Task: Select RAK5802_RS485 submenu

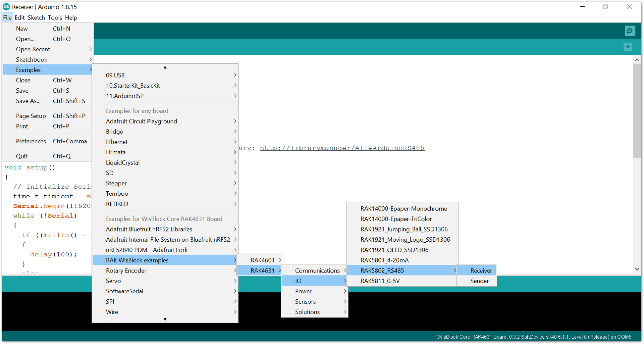Action: [x=402, y=271]
